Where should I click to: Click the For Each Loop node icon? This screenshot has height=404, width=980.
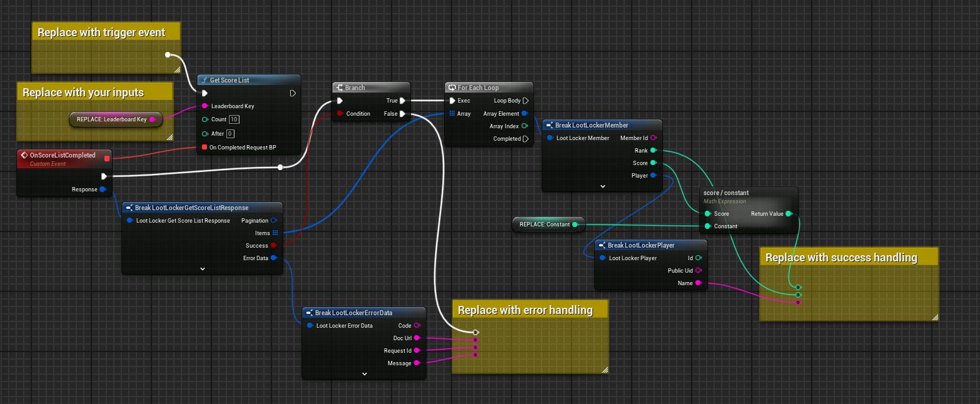452,88
